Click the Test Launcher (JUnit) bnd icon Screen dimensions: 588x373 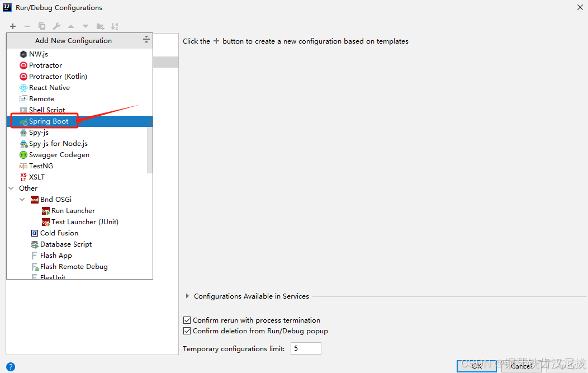tap(46, 222)
